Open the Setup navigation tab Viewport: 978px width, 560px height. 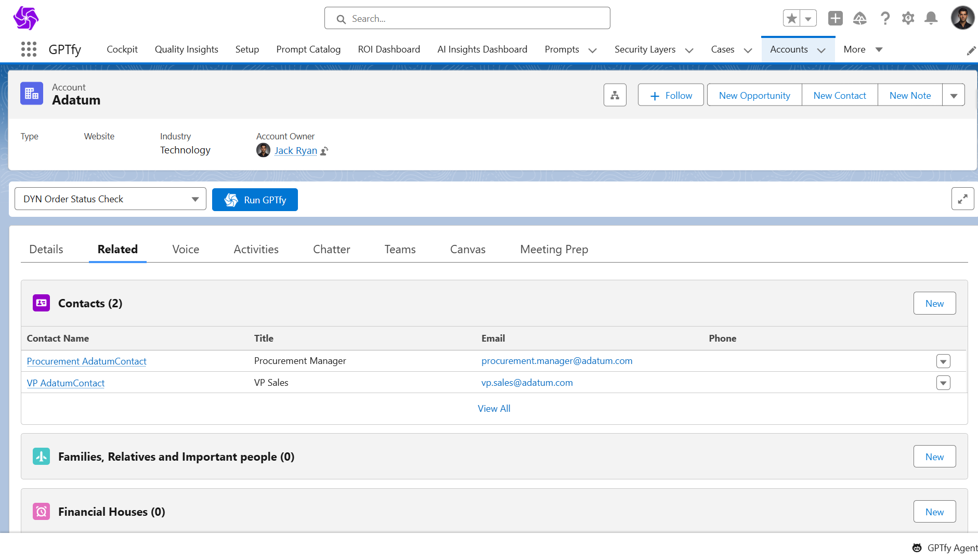247,49
